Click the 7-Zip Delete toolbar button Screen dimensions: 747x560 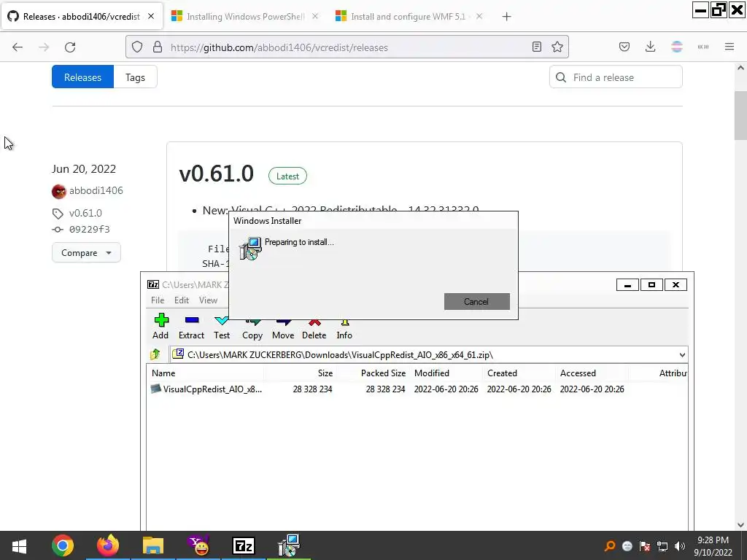tap(314, 327)
